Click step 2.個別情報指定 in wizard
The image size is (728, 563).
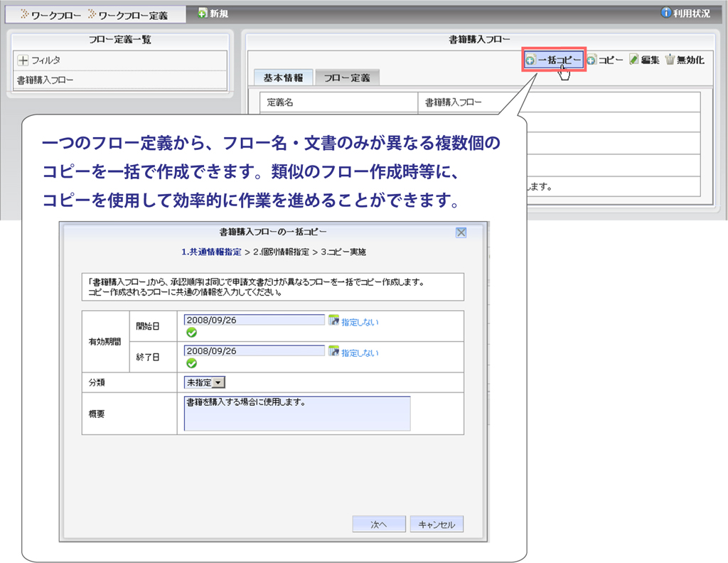pos(281,252)
